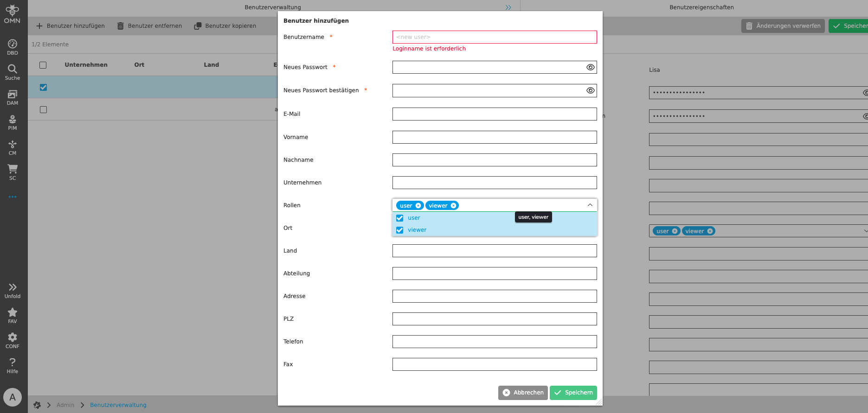Focus the Vorname input field
Viewport: 868px width, 413px height.
point(495,137)
